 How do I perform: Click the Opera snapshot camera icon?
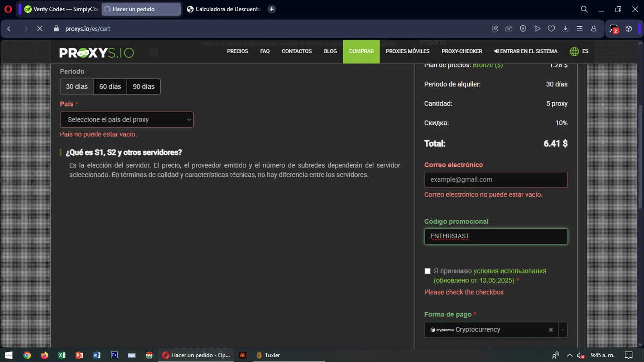pyautogui.click(x=509, y=29)
